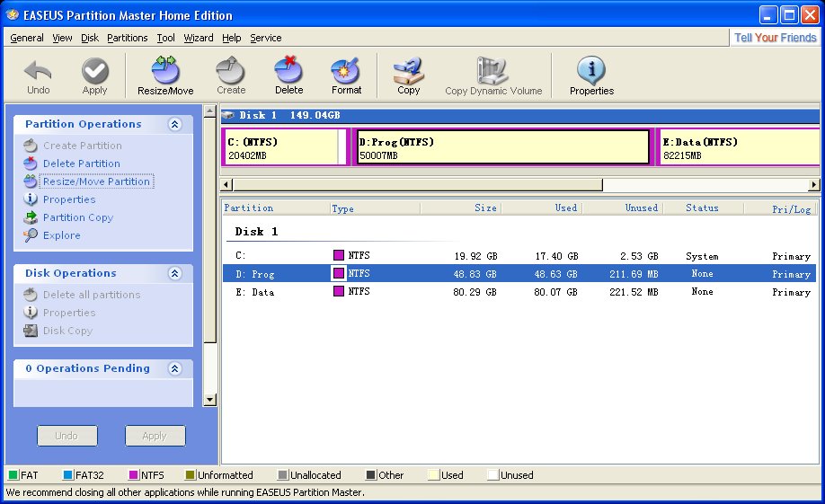Choose Partition Copy in sidebar
Screen dimensions: 825x504
pos(78,217)
